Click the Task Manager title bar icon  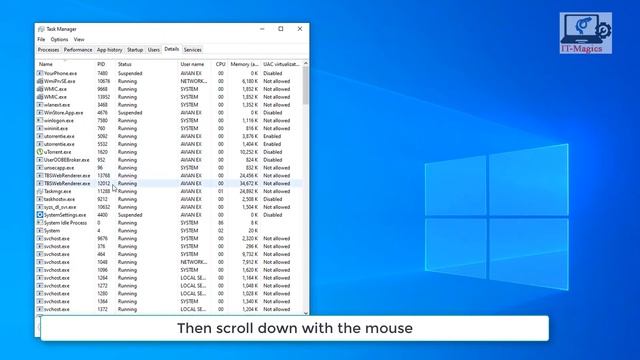tap(41, 29)
